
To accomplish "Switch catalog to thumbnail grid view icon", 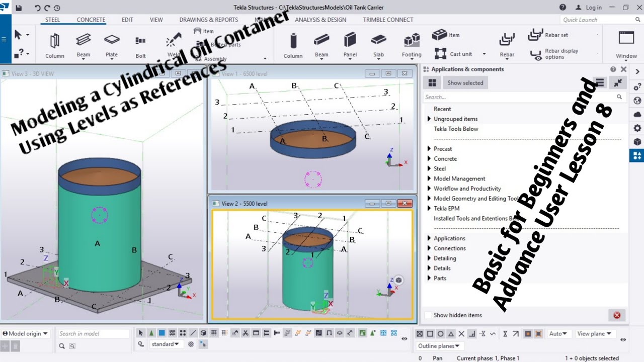I will click(432, 83).
